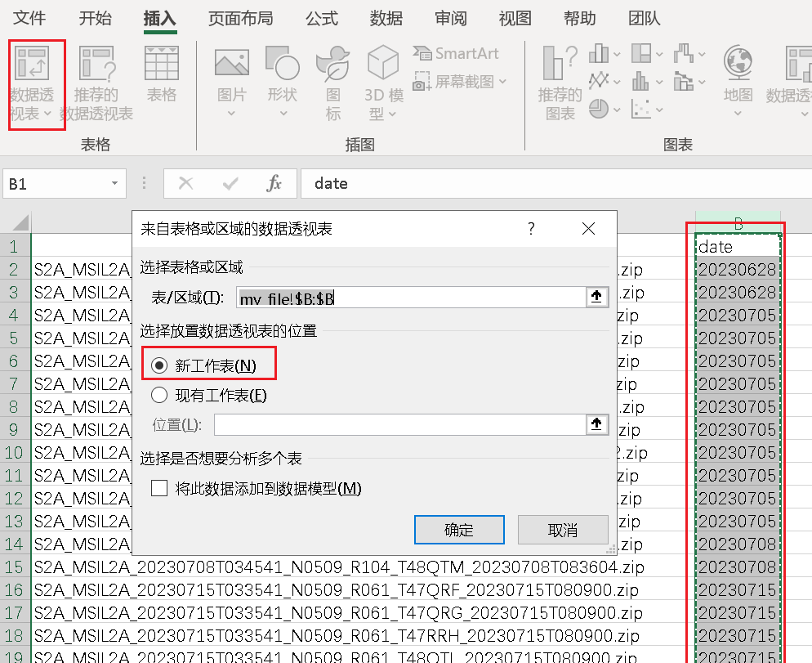The image size is (812, 663).
Task: Switch to the 审阅 tab
Action: [451, 18]
